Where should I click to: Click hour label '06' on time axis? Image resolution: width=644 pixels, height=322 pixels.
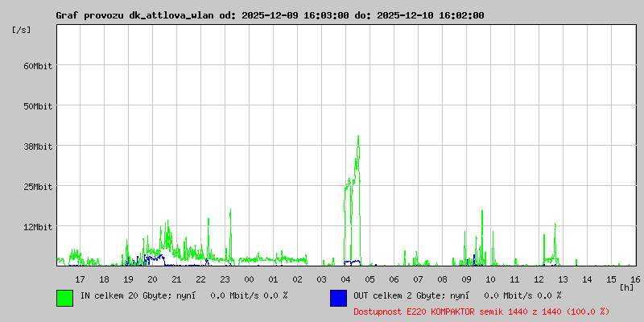[x=394, y=279]
